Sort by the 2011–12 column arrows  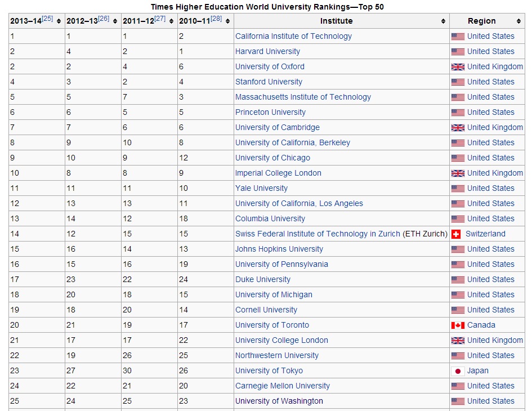[171, 21]
